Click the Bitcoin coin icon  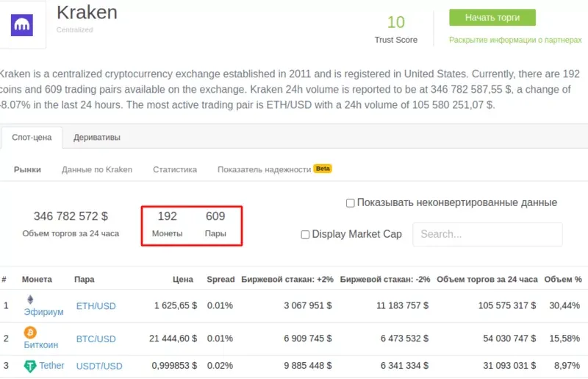coord(30,333)
